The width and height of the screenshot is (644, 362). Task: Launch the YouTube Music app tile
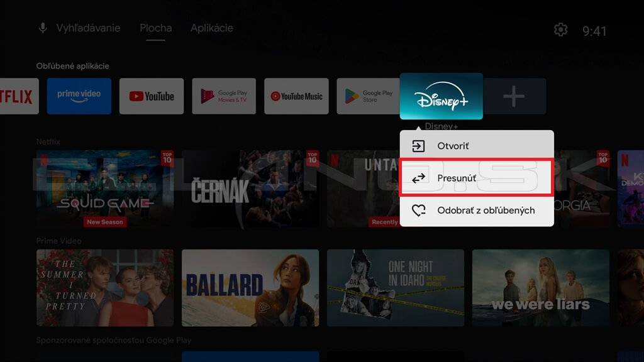coord(296,96)
